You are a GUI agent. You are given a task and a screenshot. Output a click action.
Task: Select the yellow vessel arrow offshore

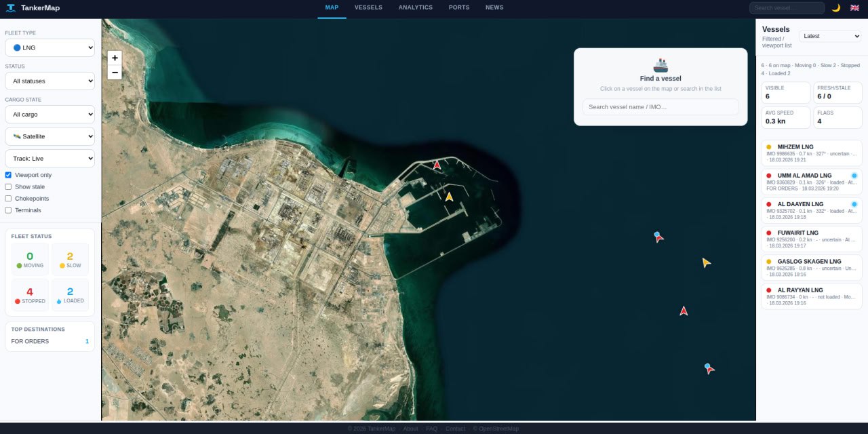pyautogui.click(x=706, y=262)
